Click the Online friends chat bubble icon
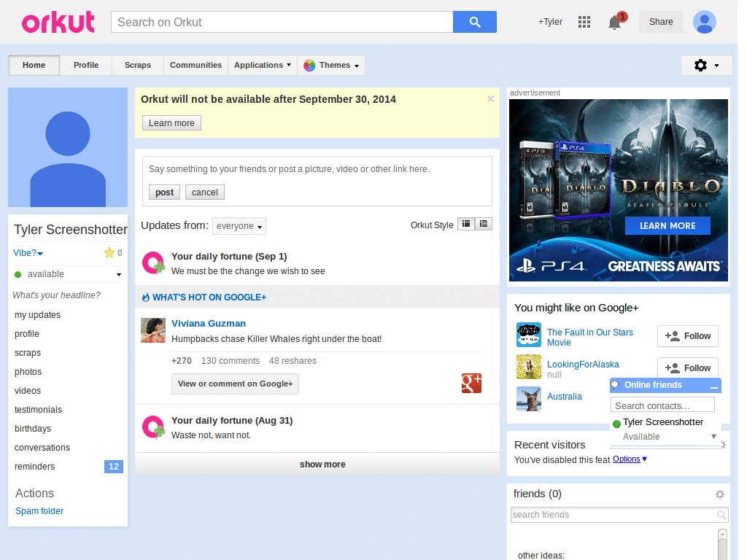This screenshot has width=747, height=560. coord(616,385)
